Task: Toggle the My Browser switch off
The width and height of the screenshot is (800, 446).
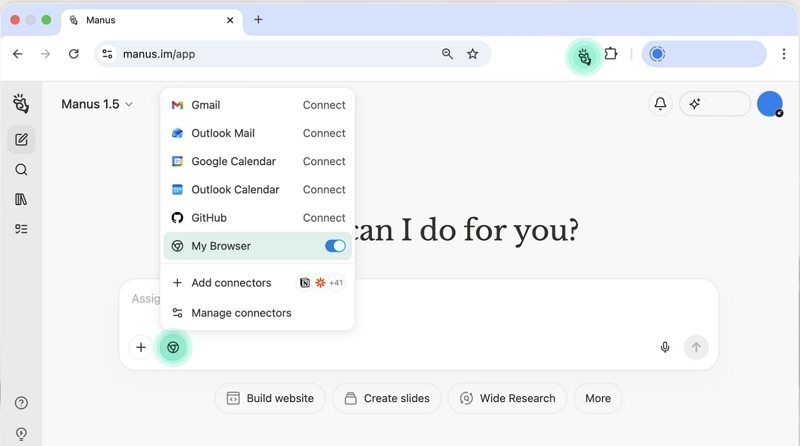Action: (x=335, y=246)
